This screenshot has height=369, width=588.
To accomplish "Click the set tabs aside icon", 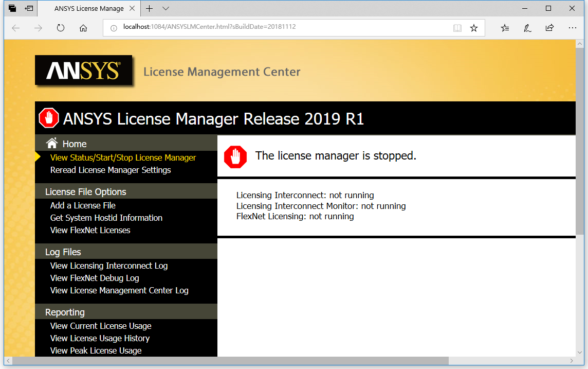I will pyautogui.click(x=29, y=8).
